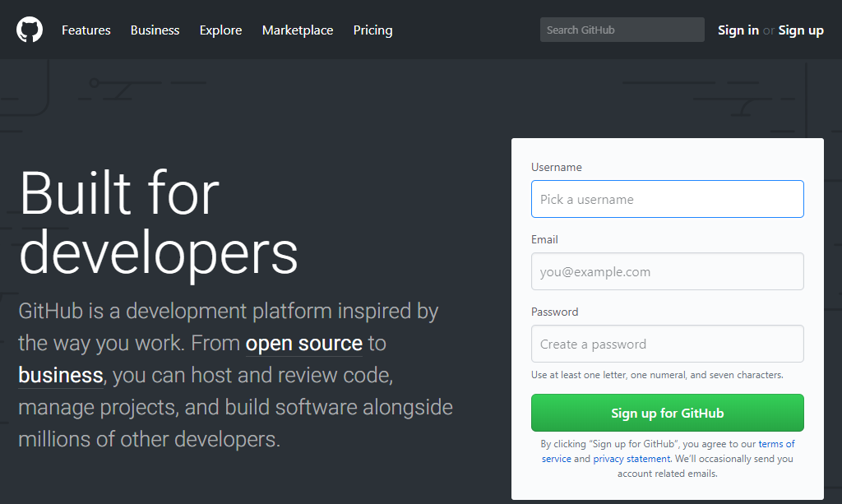This screenshot has width=842, height=504.
Task: Click the Username label above the field
Action: pyautogui.click(x=556, y=167)
